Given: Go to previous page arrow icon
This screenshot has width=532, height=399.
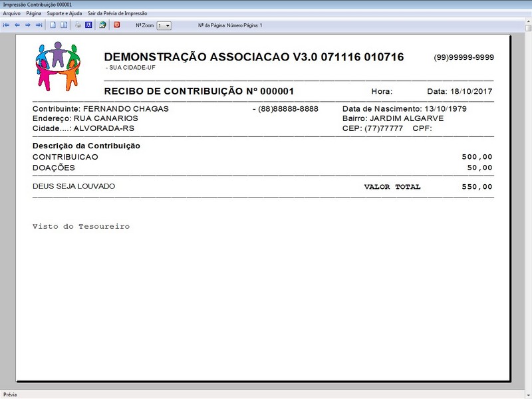Looking at the screenshot, I should point(17,25).
